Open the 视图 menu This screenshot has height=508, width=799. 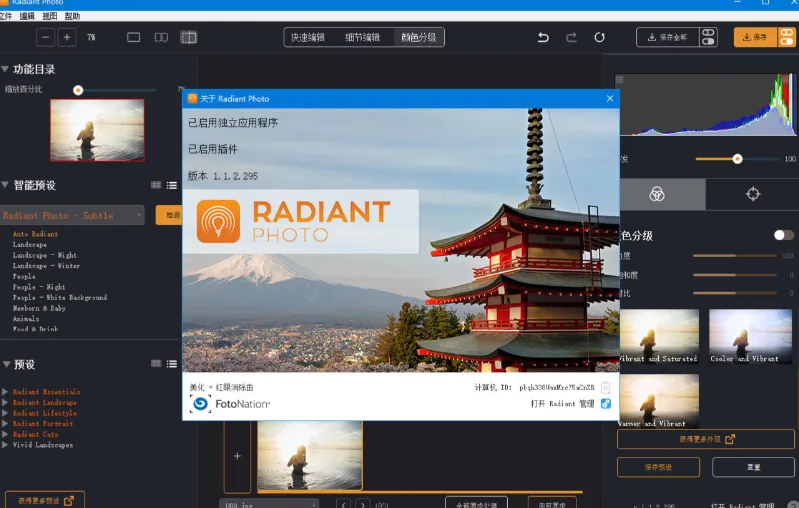(49, 16)
